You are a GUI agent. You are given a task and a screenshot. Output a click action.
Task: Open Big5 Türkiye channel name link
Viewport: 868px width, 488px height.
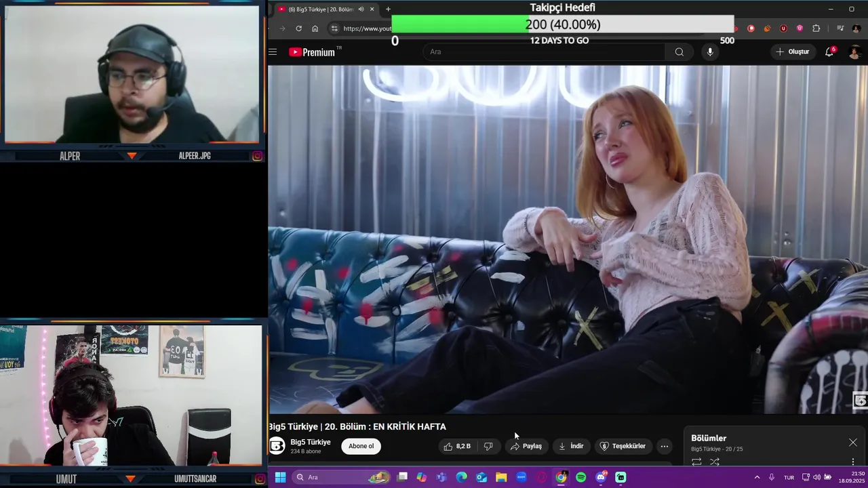point(311,442)
